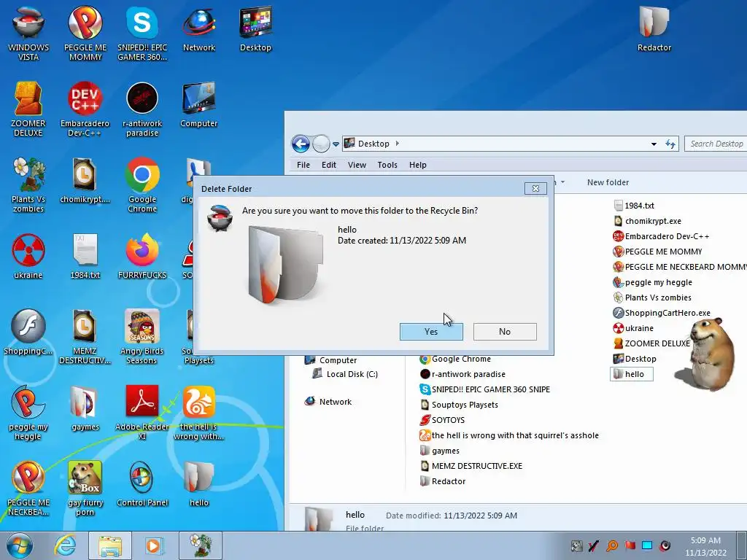Select Angry Birds Seasons desktop icon
The image size is (747, 560).
click(x=142, y=337)
